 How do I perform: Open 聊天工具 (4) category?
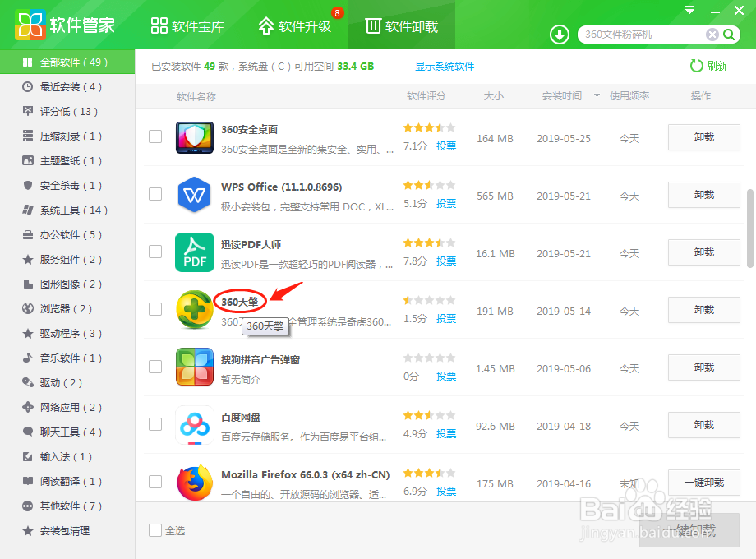click(x=67, y=432)
